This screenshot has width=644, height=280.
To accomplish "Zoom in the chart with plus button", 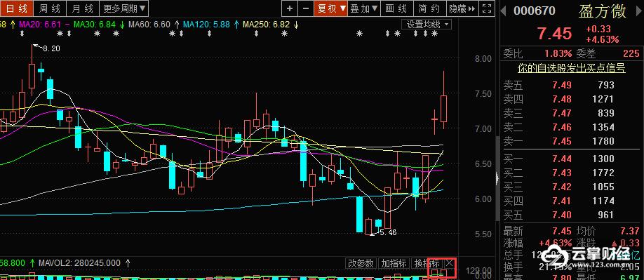I will pyautogui.click(x=290, y=8).
